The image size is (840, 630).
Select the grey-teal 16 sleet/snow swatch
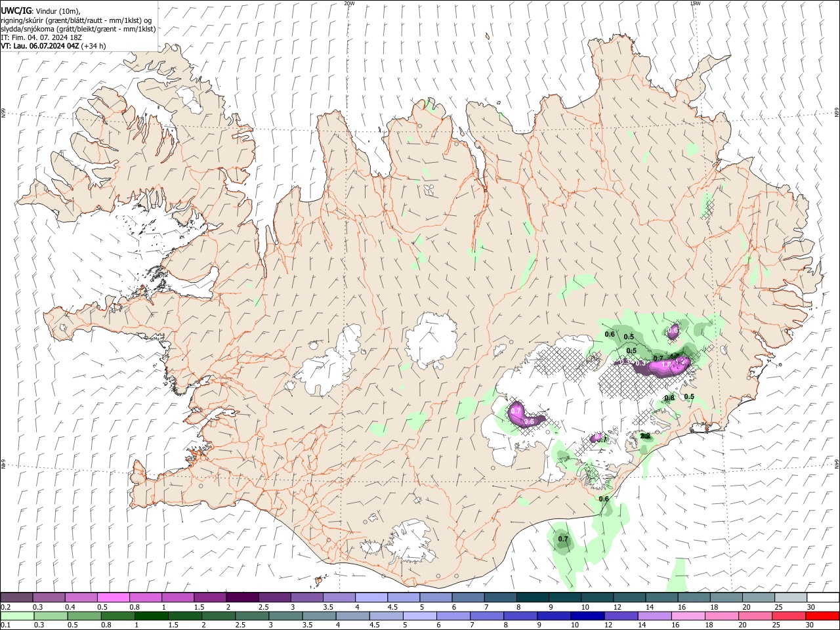(693, 597)
